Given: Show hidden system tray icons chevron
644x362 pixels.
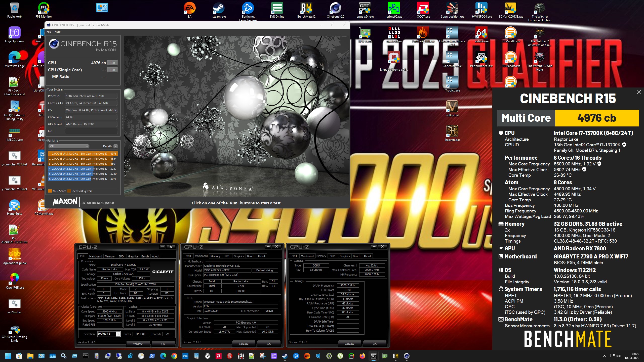Looking at the screenshot, I should (x=604, y=356).
